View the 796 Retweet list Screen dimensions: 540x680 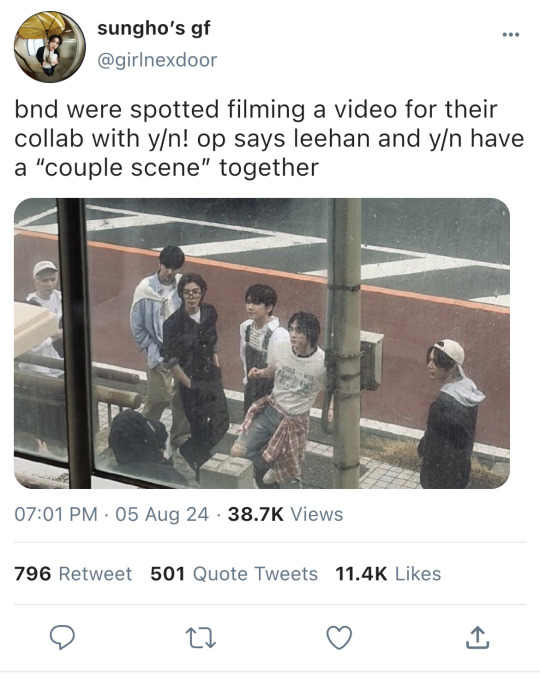73,574
